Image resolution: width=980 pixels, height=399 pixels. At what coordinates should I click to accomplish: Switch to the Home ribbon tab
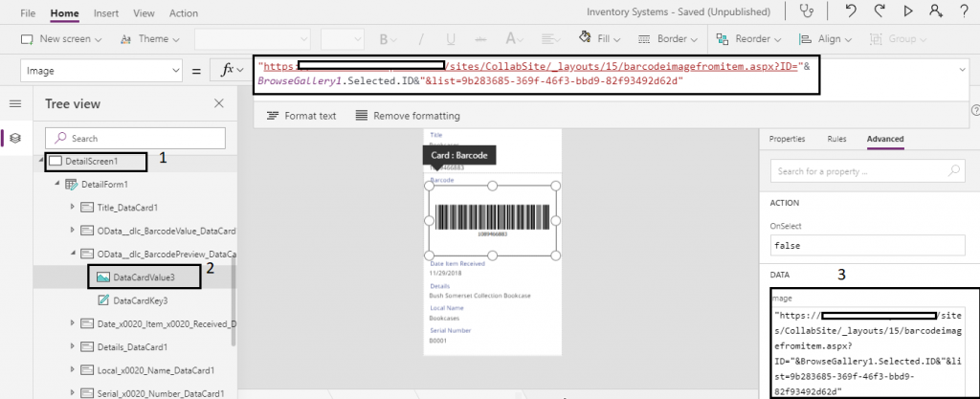point(64,12)
